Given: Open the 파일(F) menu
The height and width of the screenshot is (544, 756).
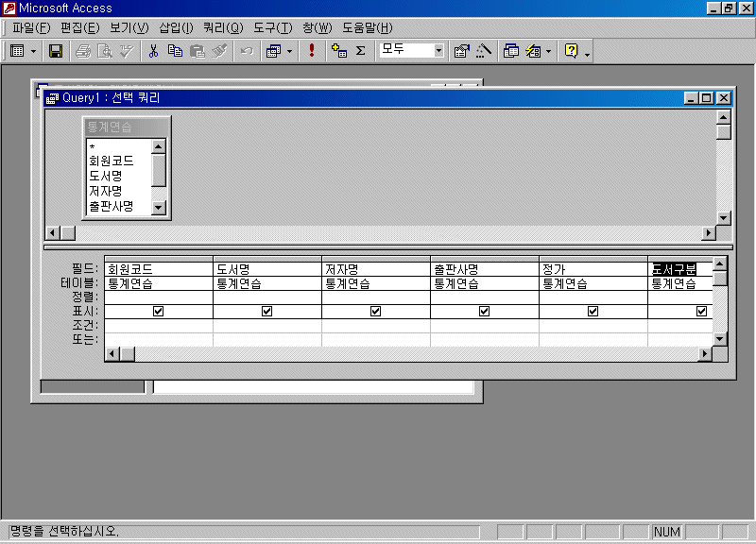Looking at the screenshot, I should [31, 28].
